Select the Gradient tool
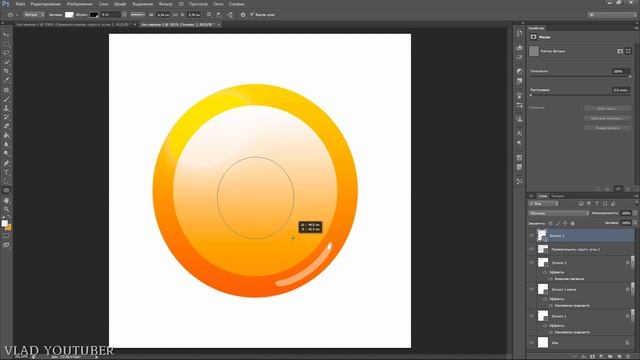 6,135
